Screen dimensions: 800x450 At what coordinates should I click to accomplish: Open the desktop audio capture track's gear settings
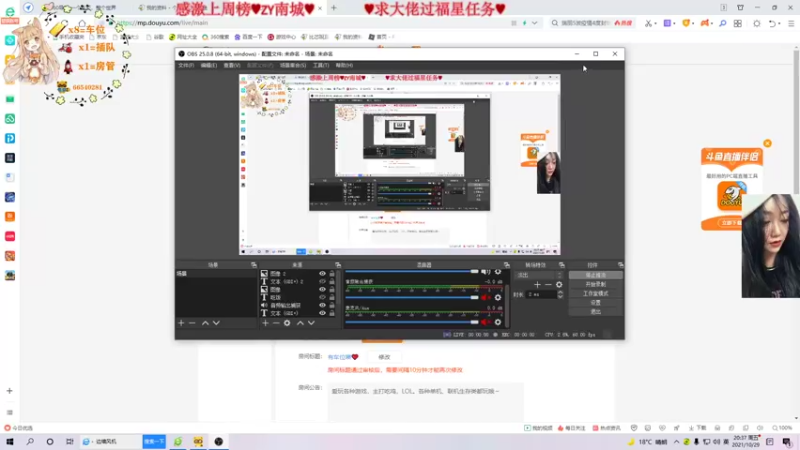tap(498, 297)
